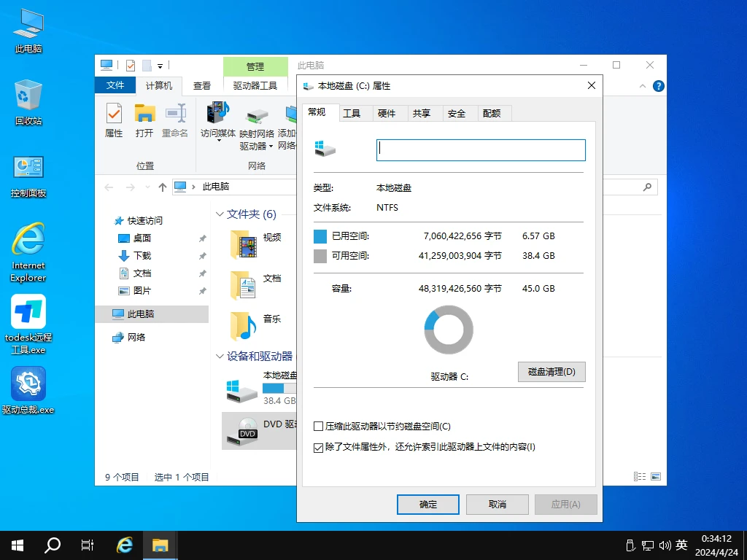Open the quick access toolbar dropdown arrow
The width and height of the screenshot is (747, 560).
click(160, 66)
